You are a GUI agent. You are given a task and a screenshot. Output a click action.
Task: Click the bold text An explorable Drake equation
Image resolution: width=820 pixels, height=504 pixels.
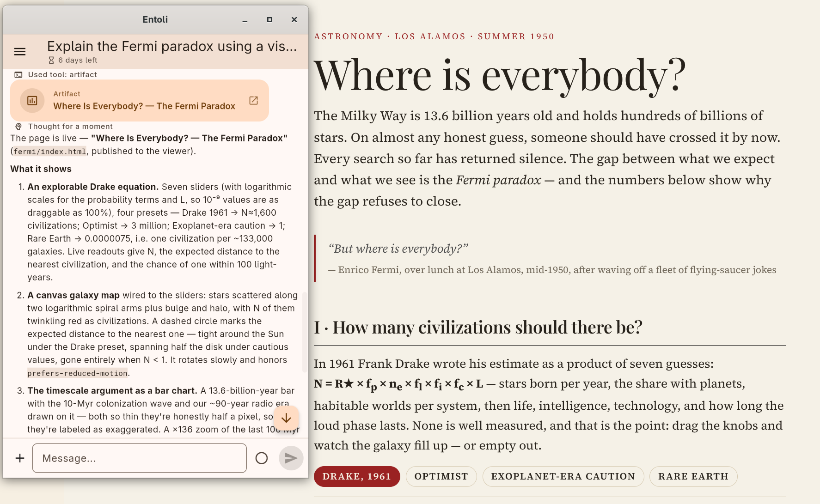tap(93, 187)
